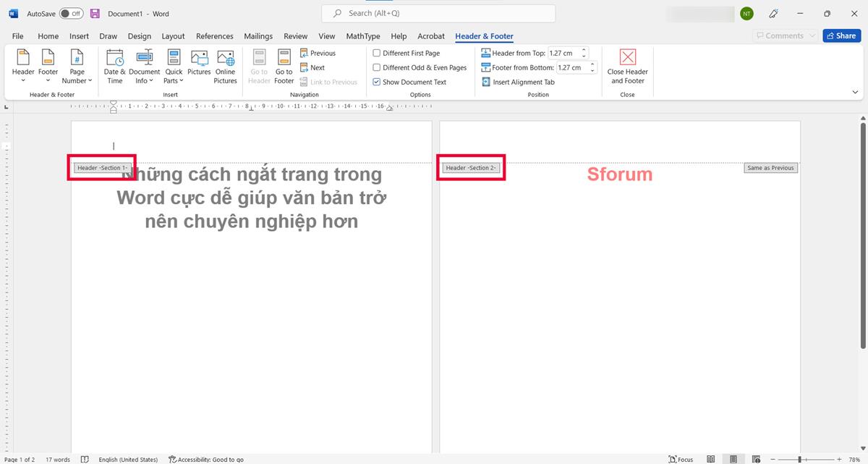This screenshot has height=464, width=868.
Task: Click Close Header and Footer icon
Action: click(x=627, y=58)
